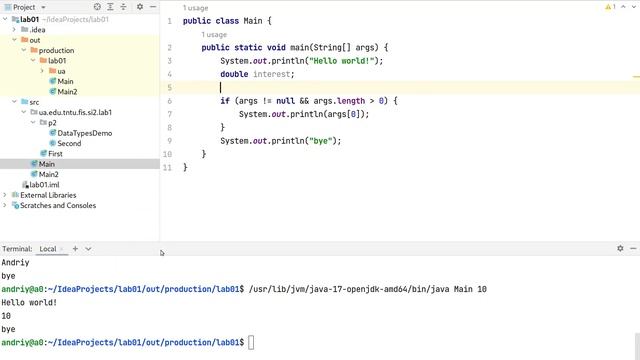This screenshot has height=360, width=640.
Task: Click Collapse All icon in Project panel
Action: [123, 7]
